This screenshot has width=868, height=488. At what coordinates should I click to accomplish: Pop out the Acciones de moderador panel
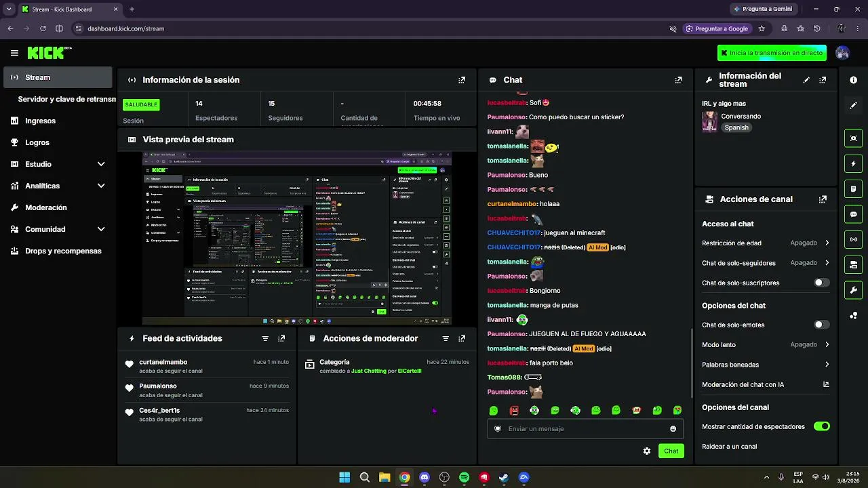click(x=462, y=338)
